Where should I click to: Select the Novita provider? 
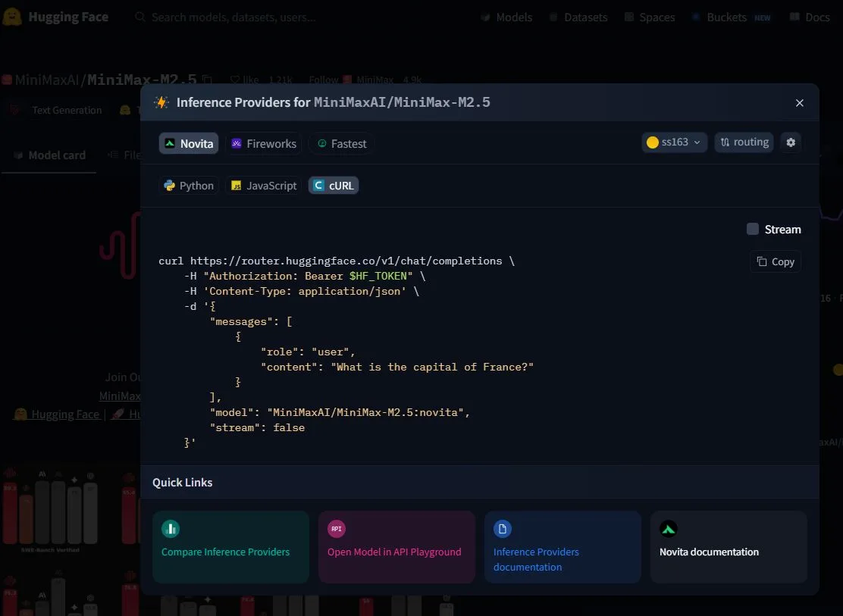coord(189,144)
